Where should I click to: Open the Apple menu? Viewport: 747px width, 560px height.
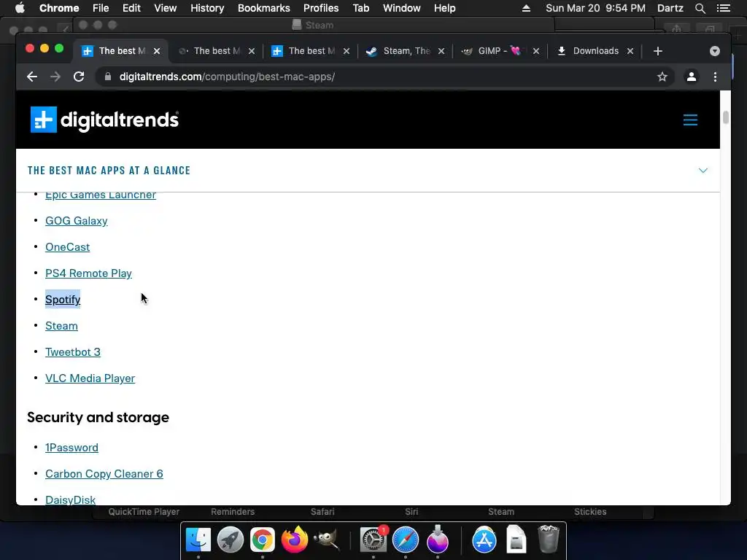20,8
